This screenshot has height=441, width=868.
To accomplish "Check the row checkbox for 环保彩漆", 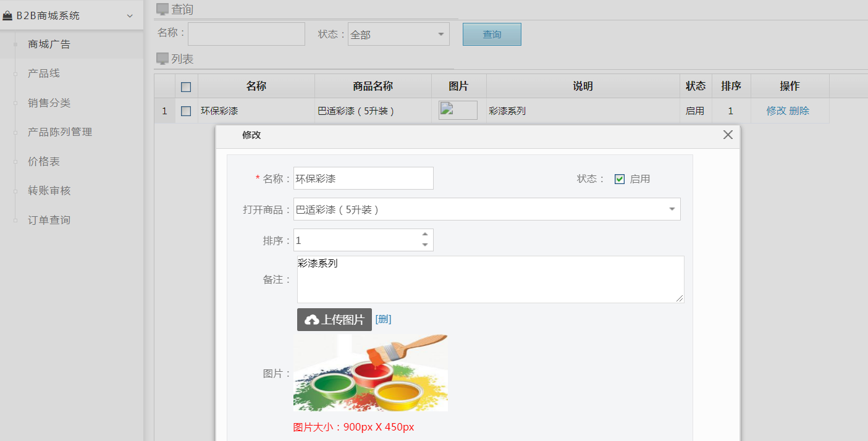I will click(187, 110).
